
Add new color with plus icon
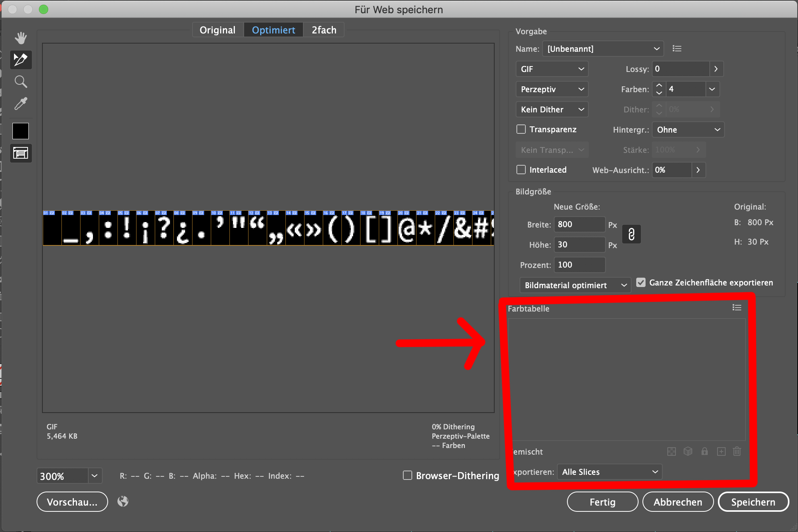coord(721,451)
